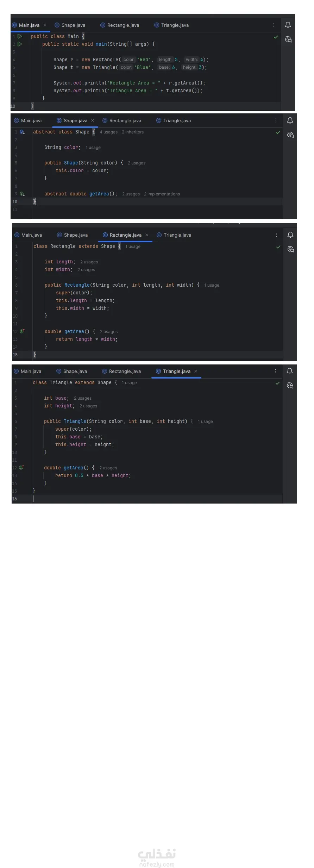Click '2 usages' hint next to abstract getArea
The image size is (314, 868).
click(131, 194)
